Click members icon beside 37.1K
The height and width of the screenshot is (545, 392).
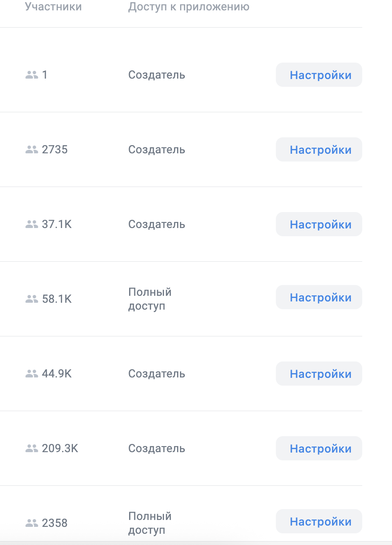[32, 225]
